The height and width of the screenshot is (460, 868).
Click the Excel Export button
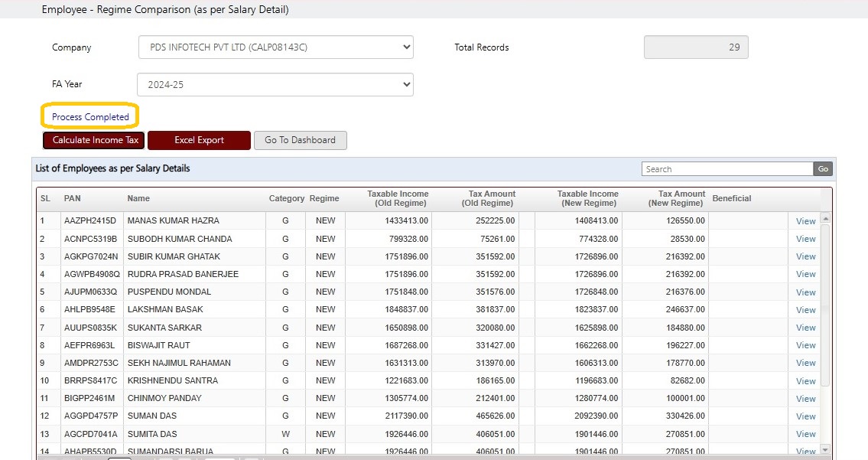coord(200,140)
